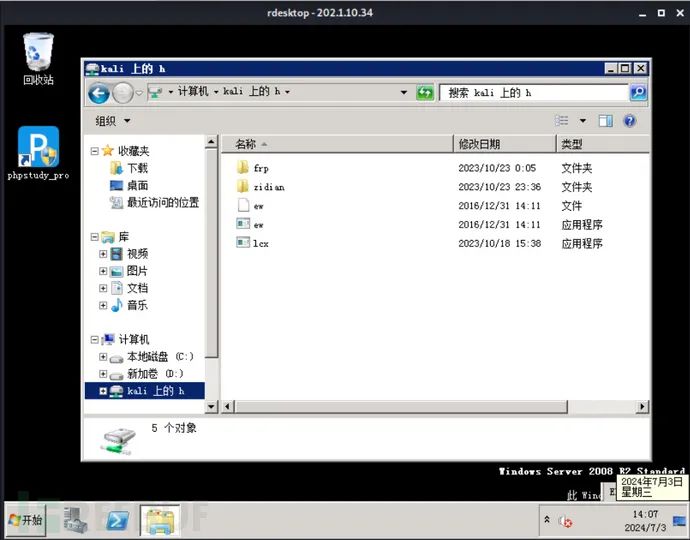This screenshot has height=540, width=690.
Task: Click the horizontal scrollbar thumb
Action: coord(401,406)
